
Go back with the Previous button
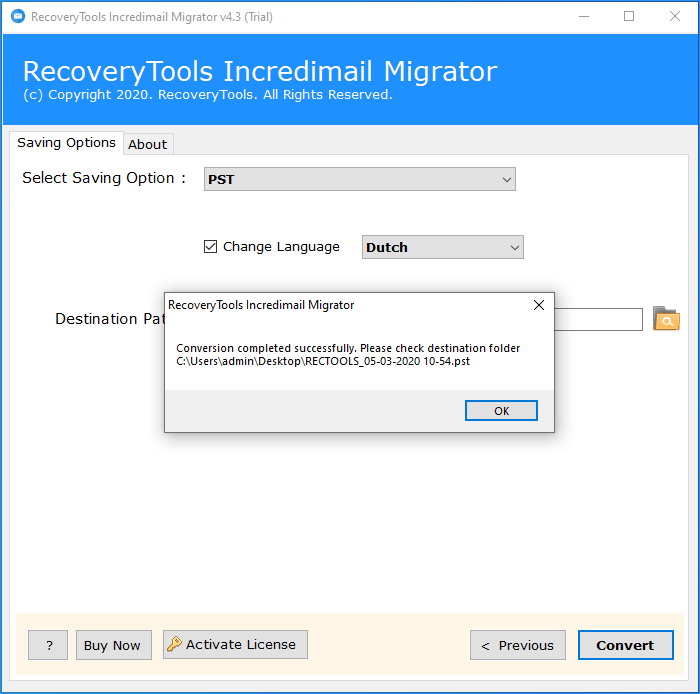[518, 645]
